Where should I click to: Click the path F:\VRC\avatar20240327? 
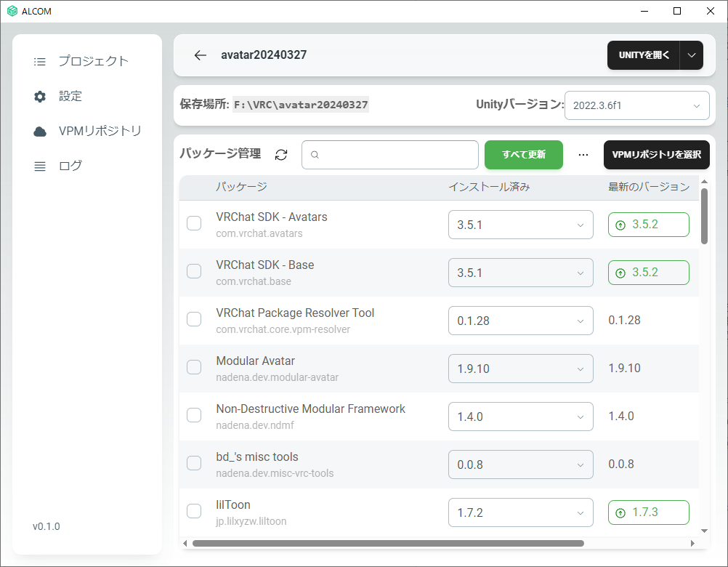(x=301, y=105)
